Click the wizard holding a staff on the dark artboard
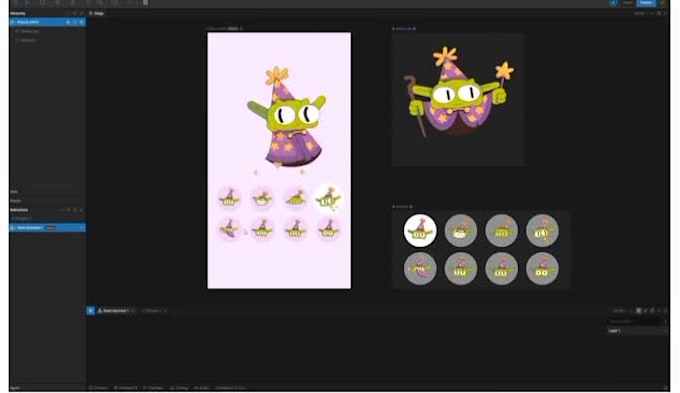Screen dimensions: 680x393 pyautogui.click(x=459, y=93)
